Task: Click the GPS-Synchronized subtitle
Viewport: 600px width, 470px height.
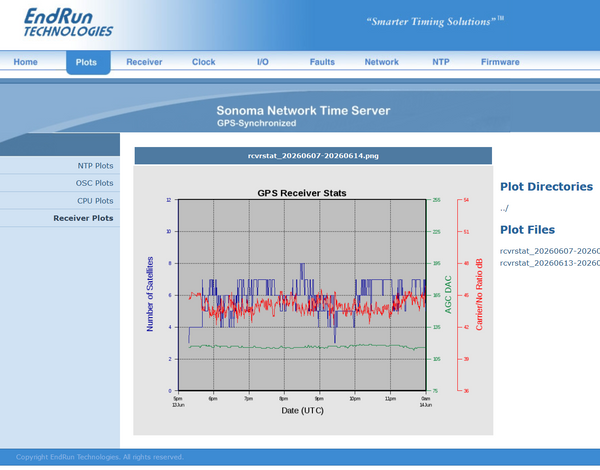Action: (256, 123)
